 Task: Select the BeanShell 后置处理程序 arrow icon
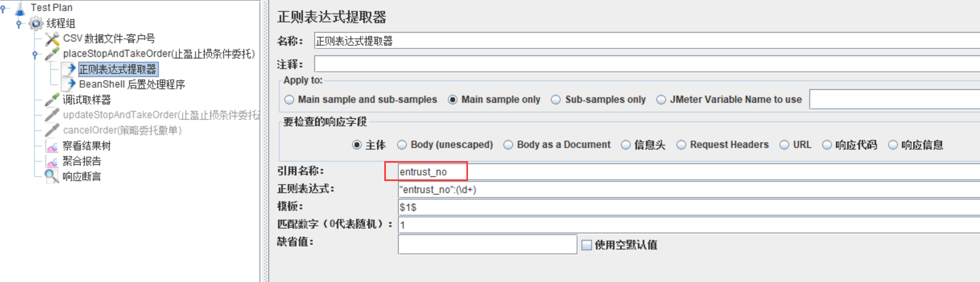(70, 84)
